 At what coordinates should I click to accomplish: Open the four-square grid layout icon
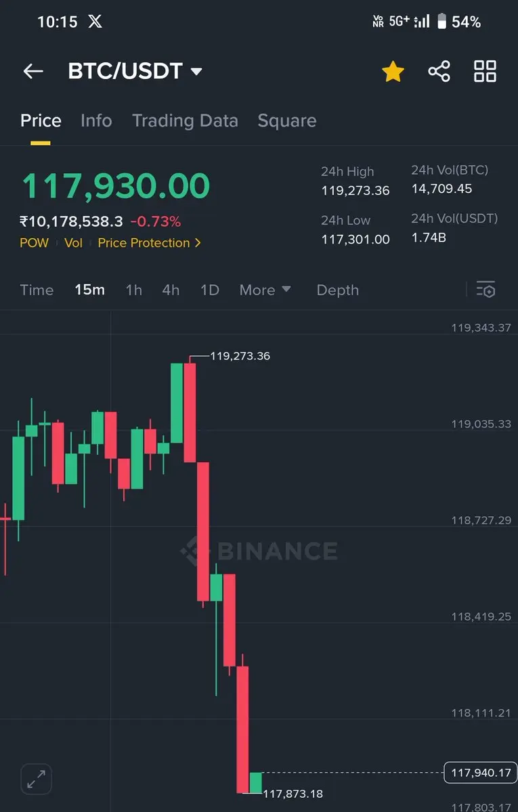pyautogui.click(x=485, y=71)
